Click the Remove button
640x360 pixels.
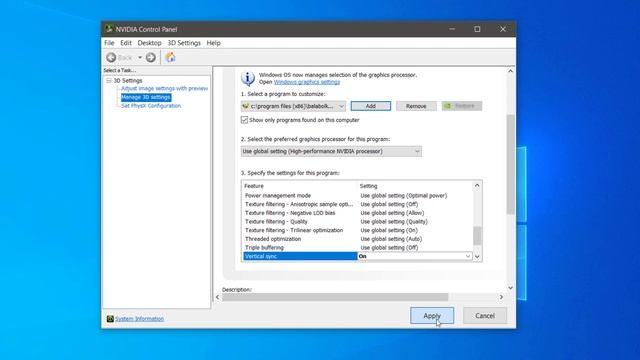click(x=416, y=106)
